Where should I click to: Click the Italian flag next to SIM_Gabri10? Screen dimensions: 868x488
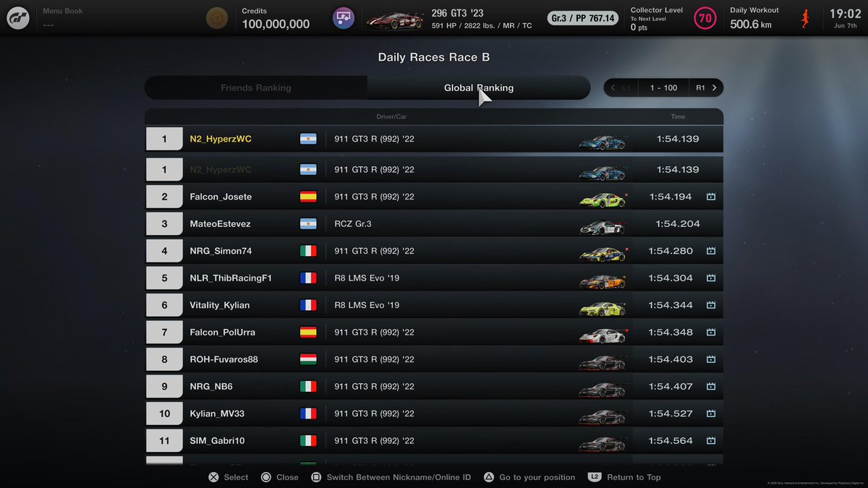[308, 441]
